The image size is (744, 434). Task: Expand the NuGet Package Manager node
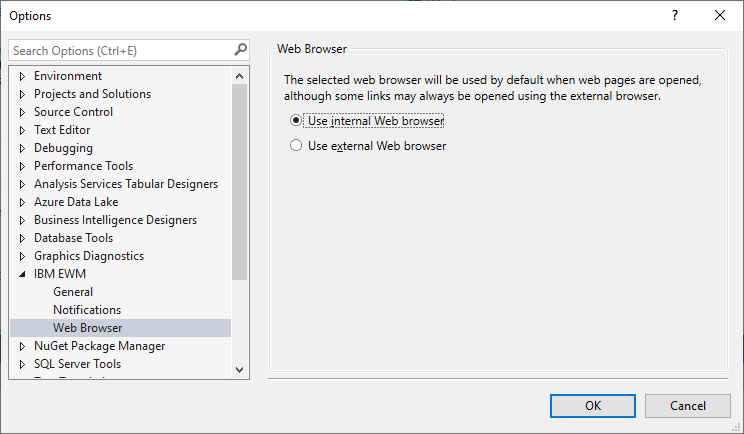pos(23,346)
